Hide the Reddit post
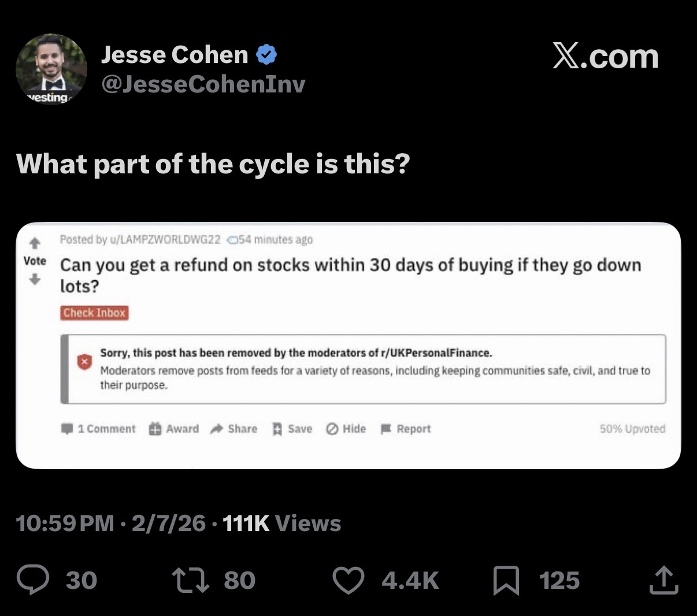The width and height of the screenshot is (697, 616). (x=346, y=429)
